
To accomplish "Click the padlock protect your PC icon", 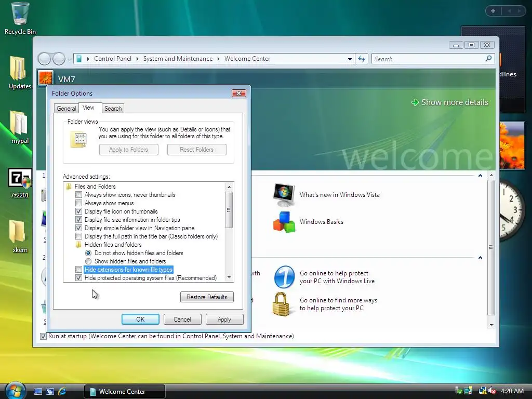I will [281, 304].
